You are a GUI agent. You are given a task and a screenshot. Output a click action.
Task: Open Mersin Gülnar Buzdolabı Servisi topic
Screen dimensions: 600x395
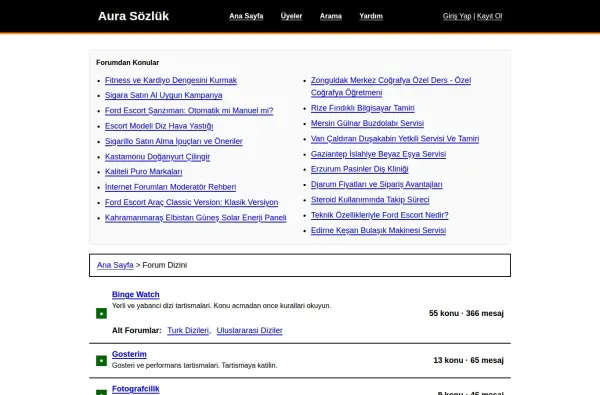point(367,123)
